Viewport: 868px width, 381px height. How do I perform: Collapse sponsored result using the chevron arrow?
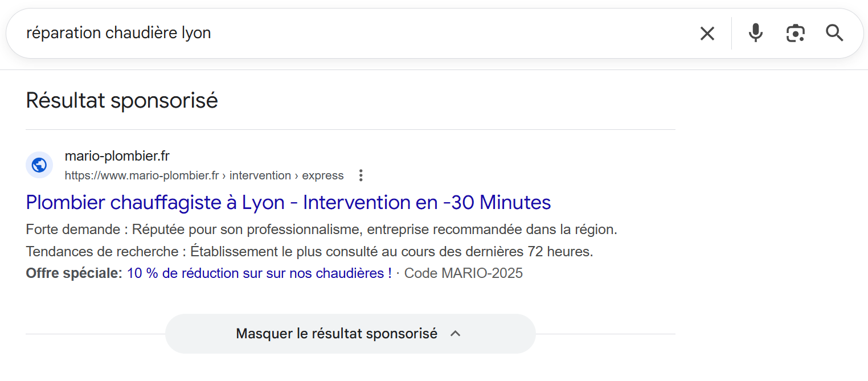pyautogui.click(x=455, y=334)
